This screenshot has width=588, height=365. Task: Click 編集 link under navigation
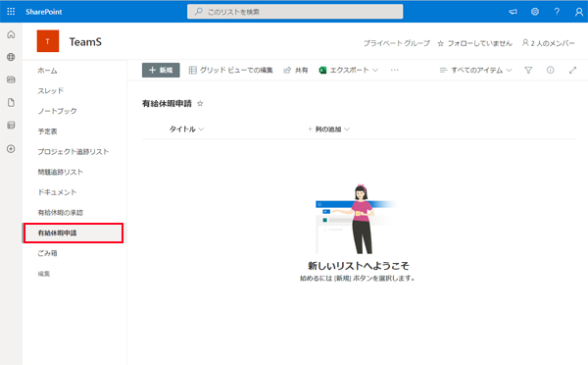coord(44,274)
